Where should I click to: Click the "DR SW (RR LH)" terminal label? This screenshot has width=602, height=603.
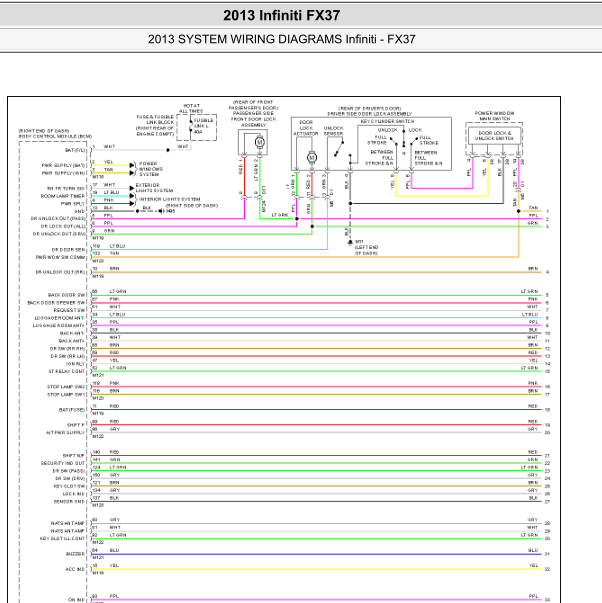click(68, 356)
